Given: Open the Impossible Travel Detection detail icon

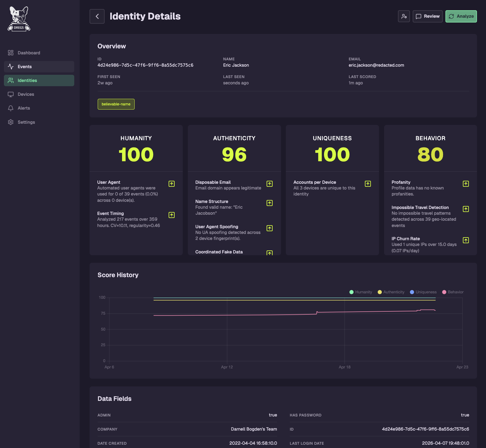Looking at the screenshot, I should click(466, 209).
